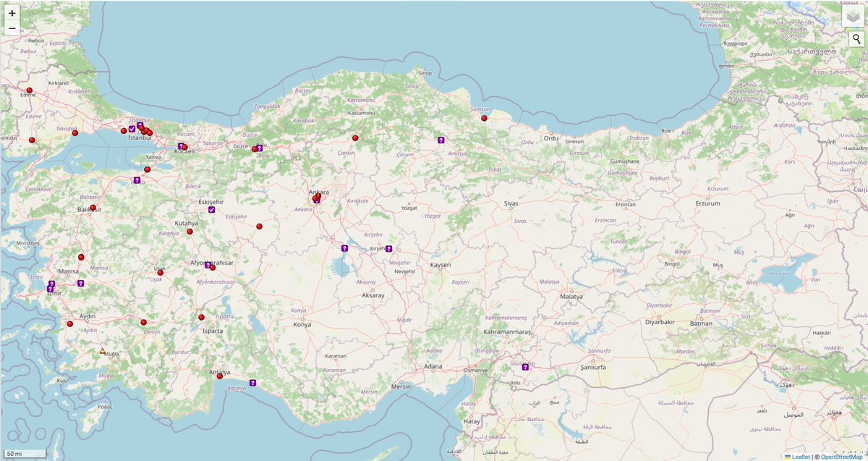Select the red marker near Isparta
Image resolution: width=868 pixels, height=461 pixels.
201,317
